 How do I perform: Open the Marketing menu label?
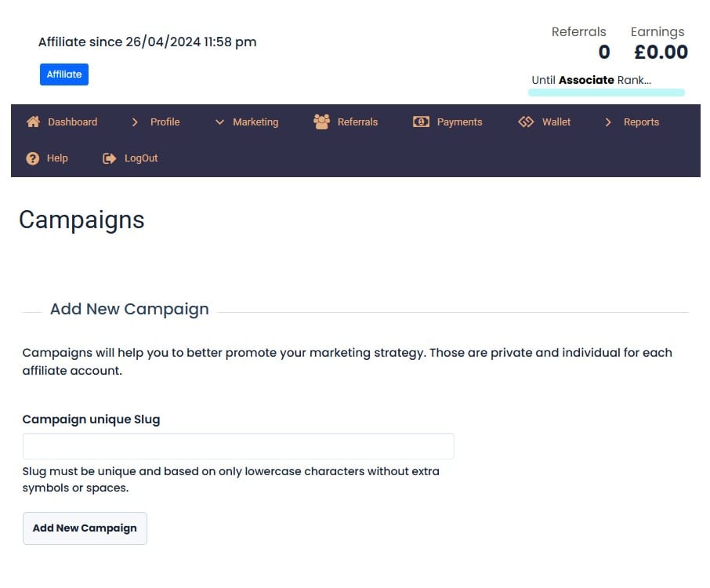pos(255,122)
